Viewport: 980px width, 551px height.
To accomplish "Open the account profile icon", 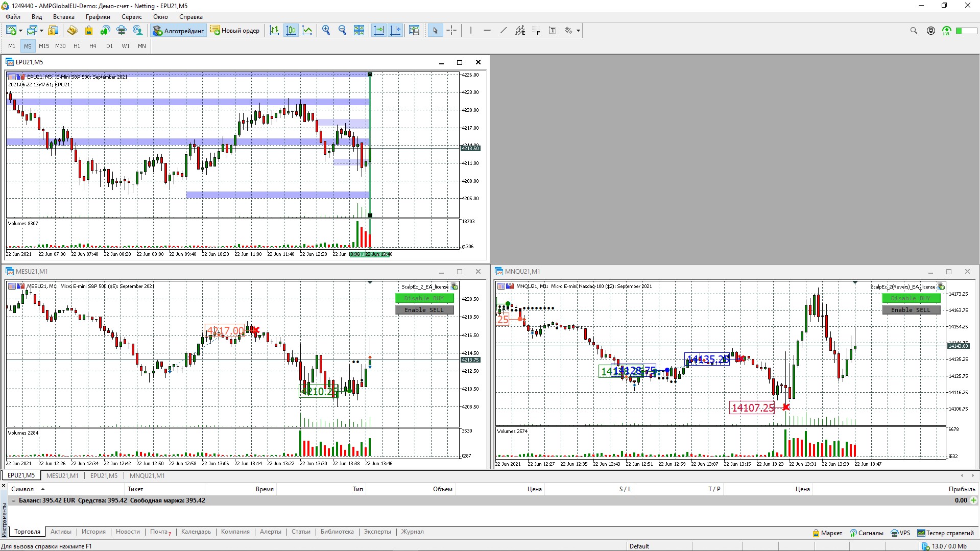I will (931, 31).
